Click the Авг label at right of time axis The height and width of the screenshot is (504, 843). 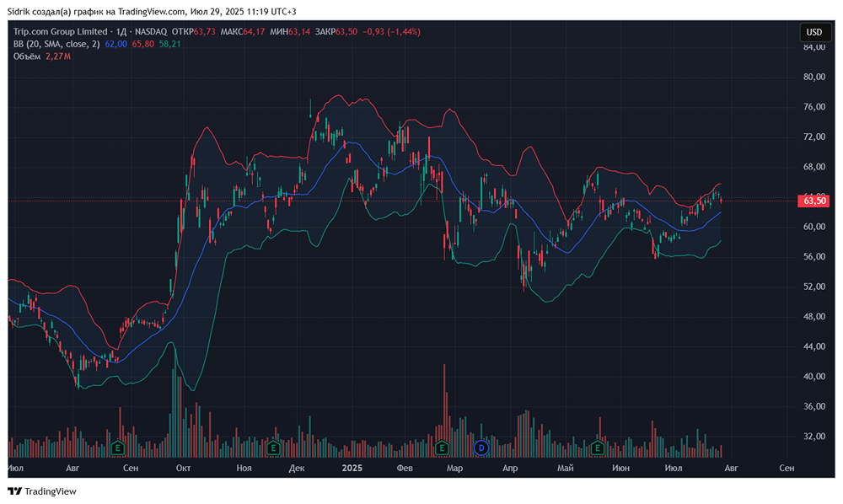click(x=731, y=468)
